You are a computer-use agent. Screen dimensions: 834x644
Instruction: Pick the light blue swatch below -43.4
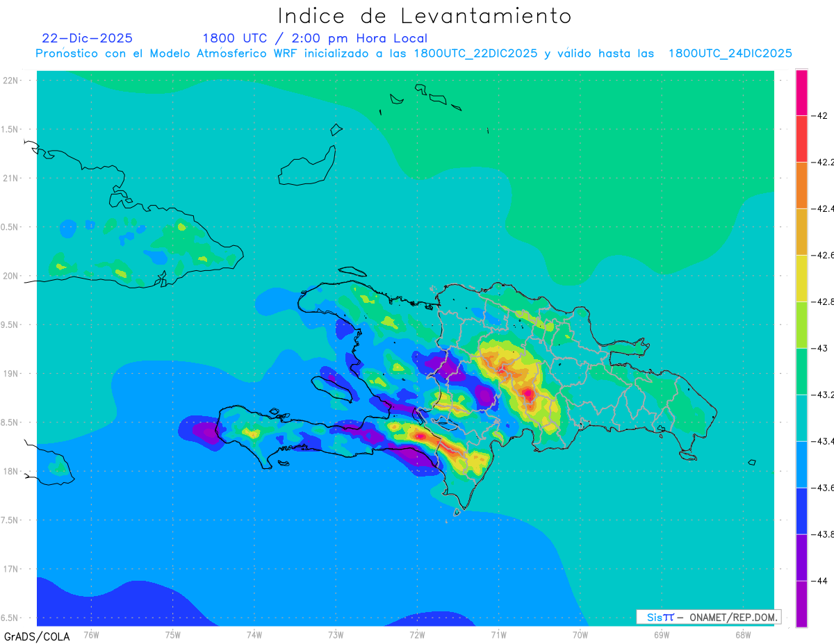click(x=801, y=465)
